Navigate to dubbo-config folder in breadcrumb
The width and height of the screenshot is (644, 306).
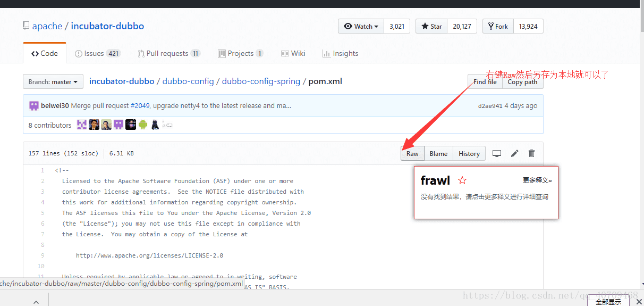[x=188, y=81]
